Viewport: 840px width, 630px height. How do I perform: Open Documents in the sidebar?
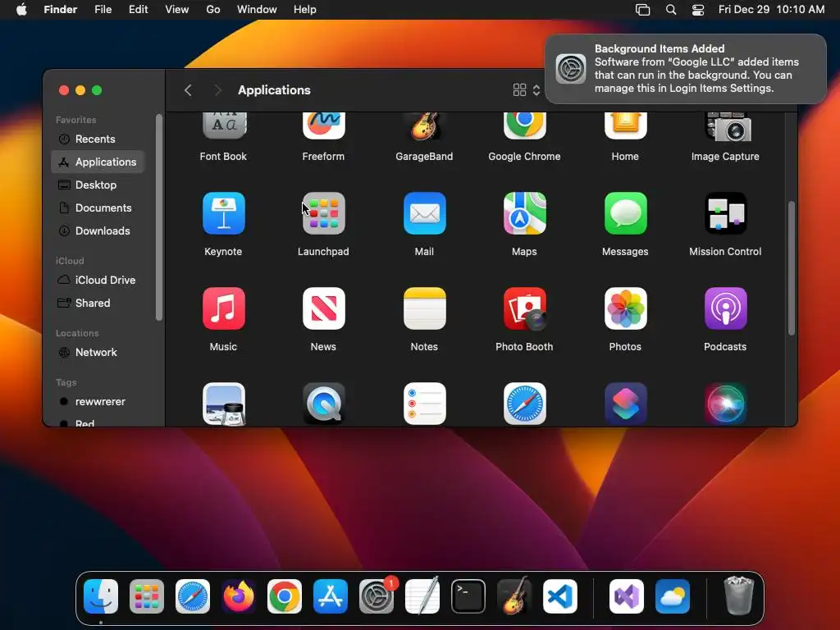(x=98, y=208)
